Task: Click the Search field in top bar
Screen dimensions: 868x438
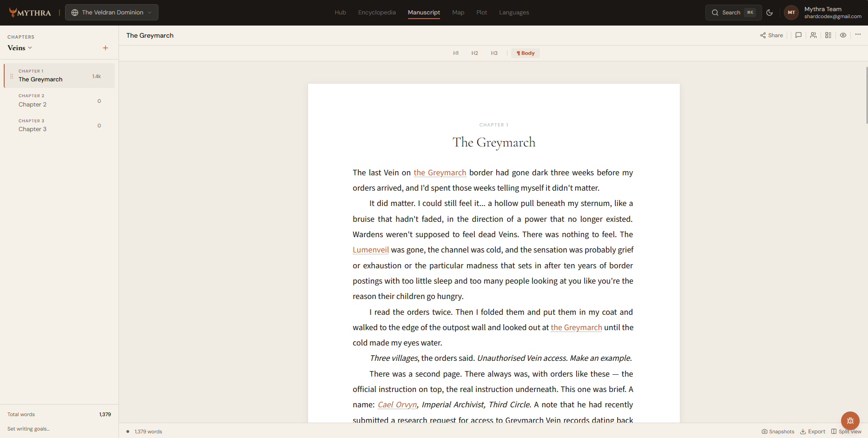Action: (733, 13)
